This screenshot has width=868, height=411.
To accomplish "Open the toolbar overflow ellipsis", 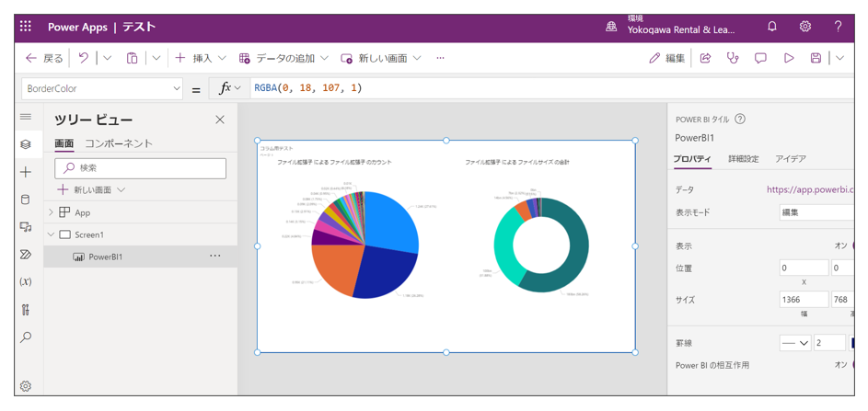I will coord(441,58).
